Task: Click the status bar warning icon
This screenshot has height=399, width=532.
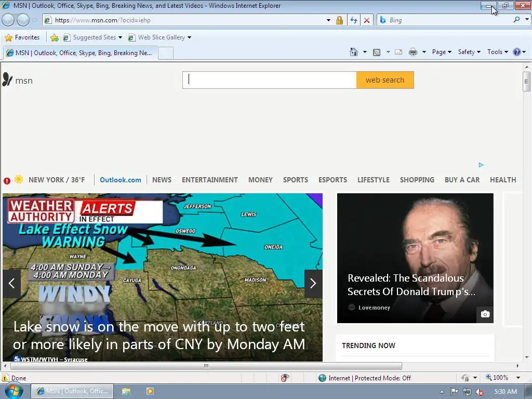Action: 5,378
